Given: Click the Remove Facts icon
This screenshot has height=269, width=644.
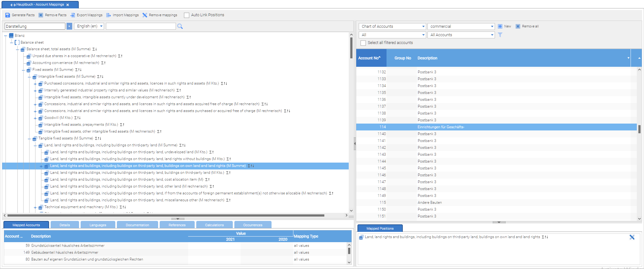Looking at the screenshot, I should click(x=41, y=15).
